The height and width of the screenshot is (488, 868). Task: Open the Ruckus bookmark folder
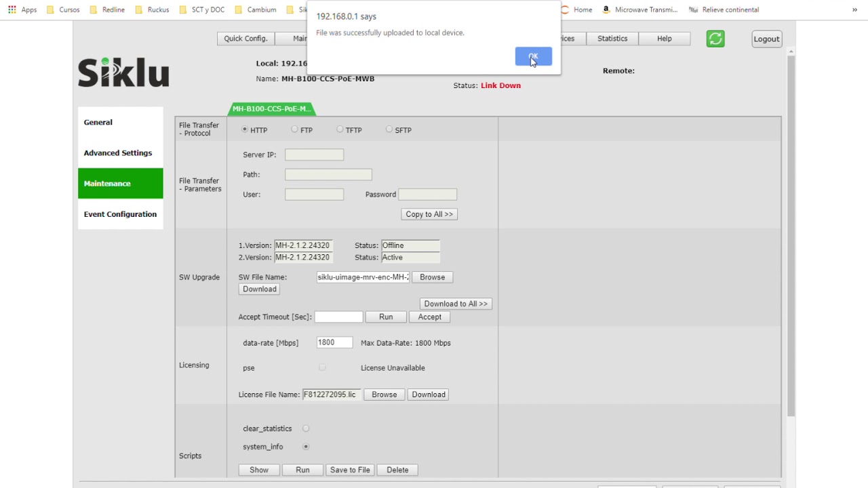[x=152, y=9]
